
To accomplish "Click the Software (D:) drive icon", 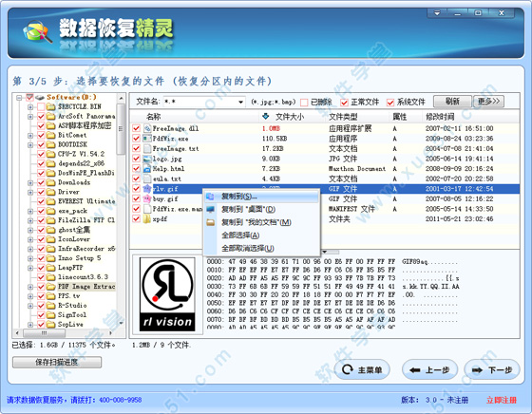I will point(40,97).
